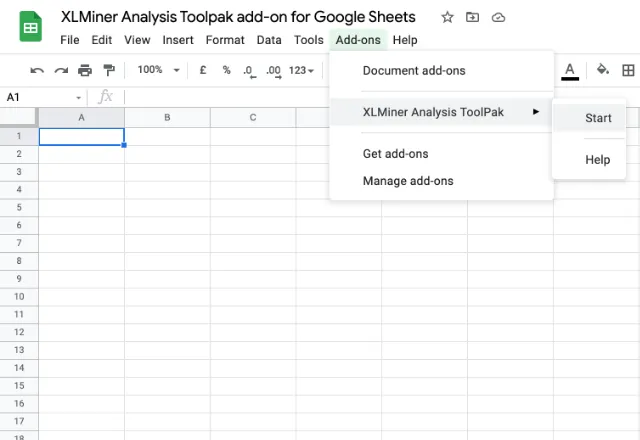Image resolution: width=640 pixels, height=440 pixels.
Task: Select column C header
Action: pyautogui.click(x=253, y=118)
